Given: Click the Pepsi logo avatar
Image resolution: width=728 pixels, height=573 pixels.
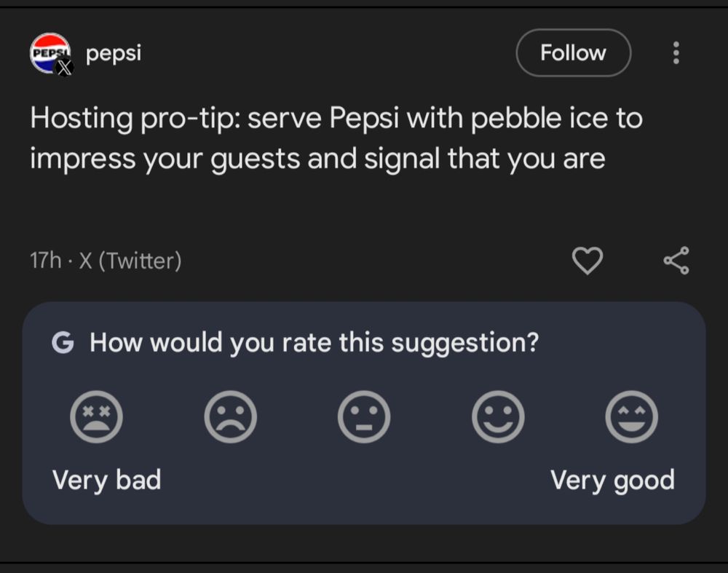Looking at the screenshot, I should (48, 52).
